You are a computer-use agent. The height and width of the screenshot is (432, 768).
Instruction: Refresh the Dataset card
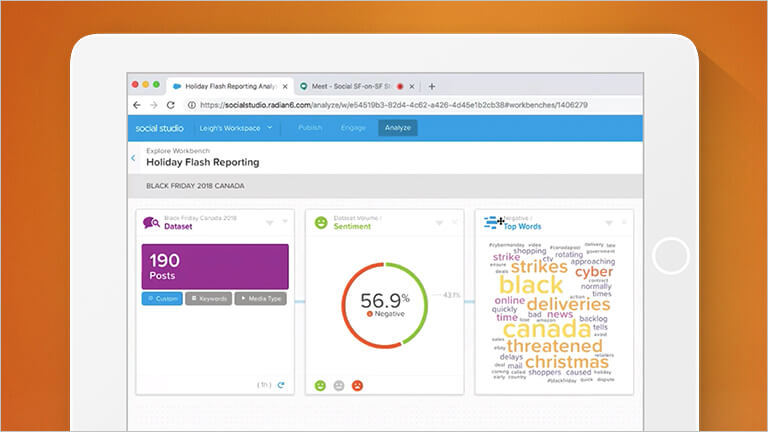pos(281,385)
